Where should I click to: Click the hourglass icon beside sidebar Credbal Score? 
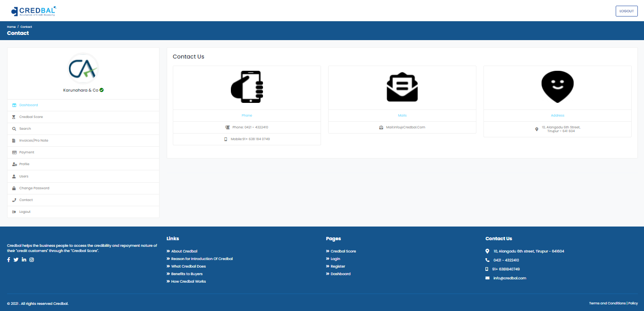click(x=14, y=117)
